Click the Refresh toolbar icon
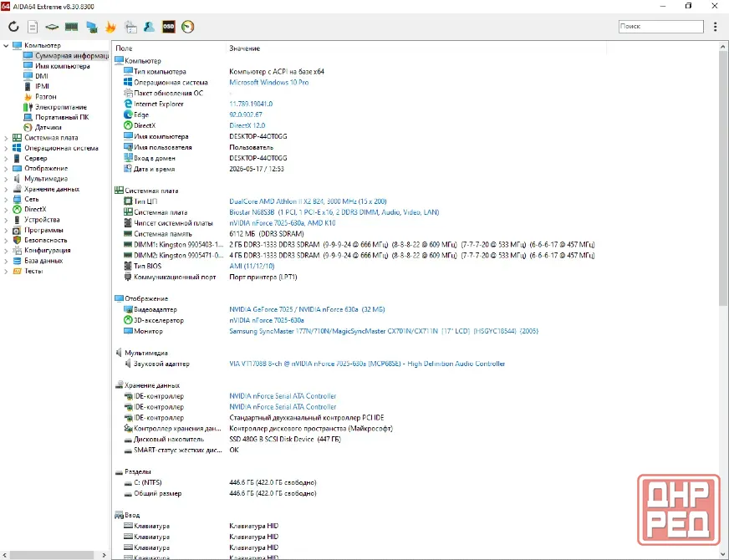This screenshot has width=729, height=560. [13, 27]
